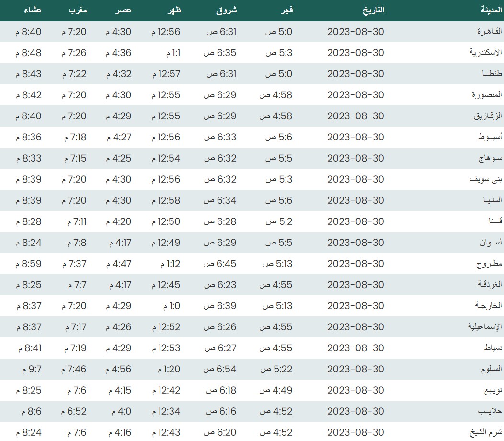Select the مغرب column header
504x441 pixels.
pyautogui.click(x=77, y=10)
